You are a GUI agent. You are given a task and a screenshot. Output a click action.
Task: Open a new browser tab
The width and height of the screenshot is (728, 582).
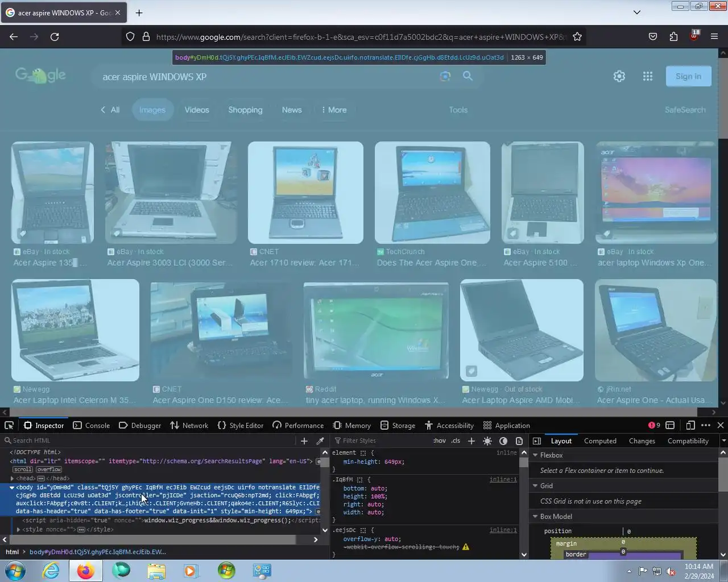point(139,13)
